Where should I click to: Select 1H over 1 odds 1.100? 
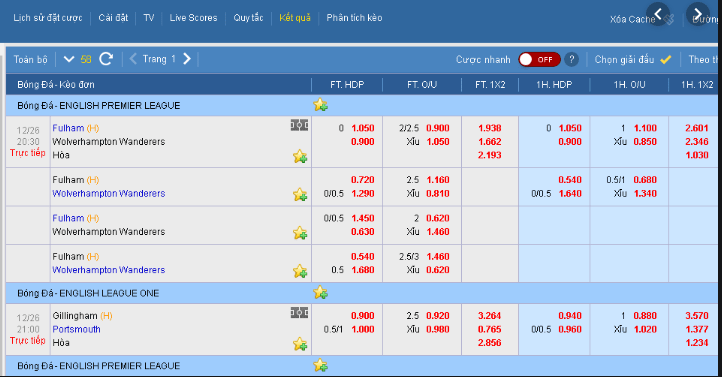(645, 128)
